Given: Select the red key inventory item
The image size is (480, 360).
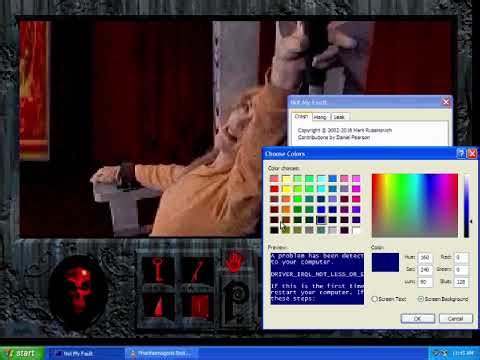Looking at the screenshot, I should click(x=158, y=269).
